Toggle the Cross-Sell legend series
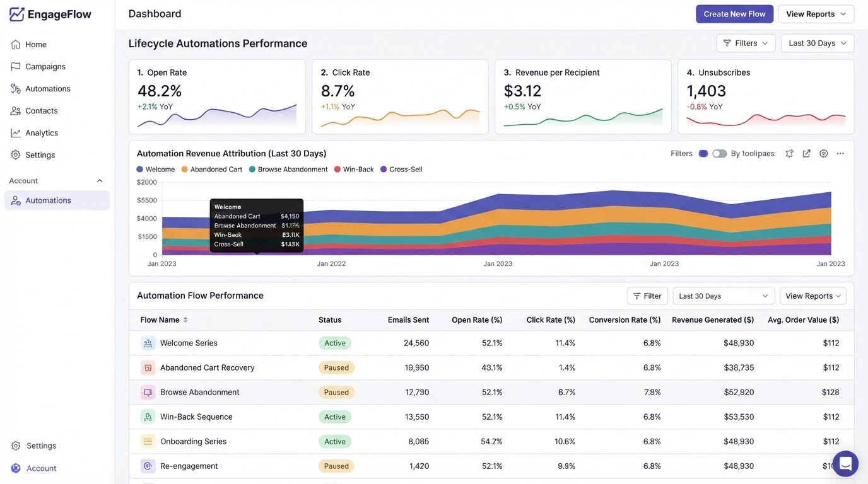 (x=401, y=170)
